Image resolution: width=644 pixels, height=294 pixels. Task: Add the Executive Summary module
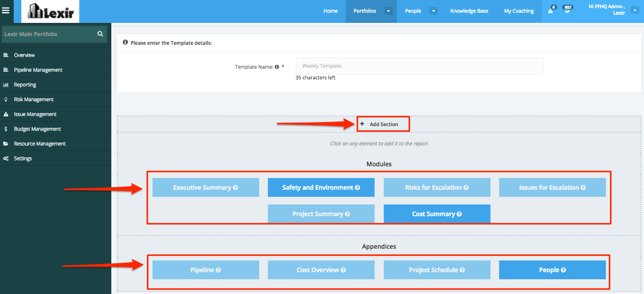[x=206, y=188]
